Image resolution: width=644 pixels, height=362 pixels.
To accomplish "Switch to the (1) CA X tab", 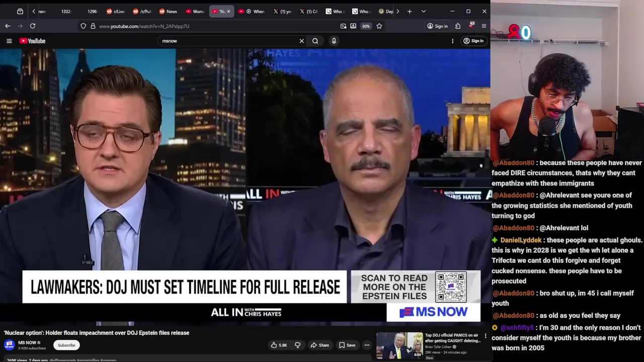I will pyautogui.click(x=308, y=11).
